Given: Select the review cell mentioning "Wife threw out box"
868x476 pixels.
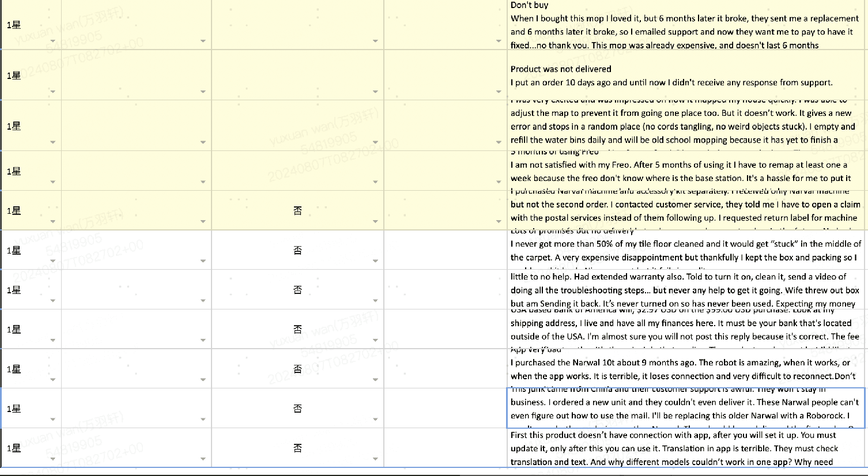Looking at the screenshot, I should [687, 290].
